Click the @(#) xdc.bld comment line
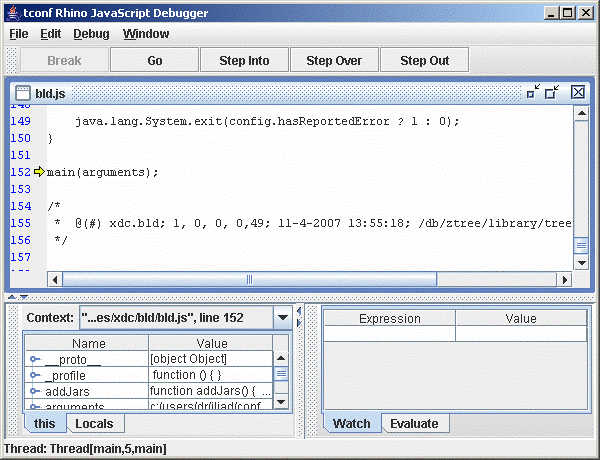Screen dimensions: 600x460 coord(323,223)
